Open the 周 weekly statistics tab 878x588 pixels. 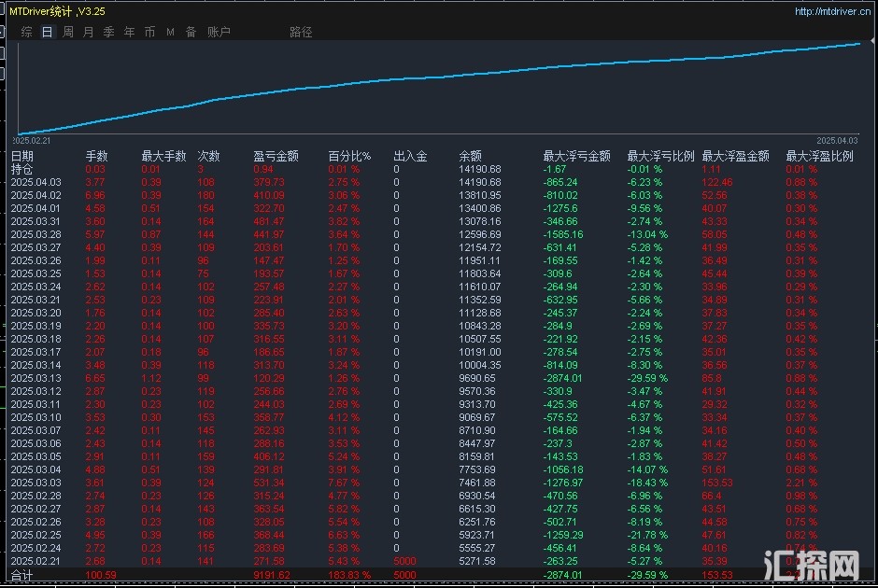point(68,32)
